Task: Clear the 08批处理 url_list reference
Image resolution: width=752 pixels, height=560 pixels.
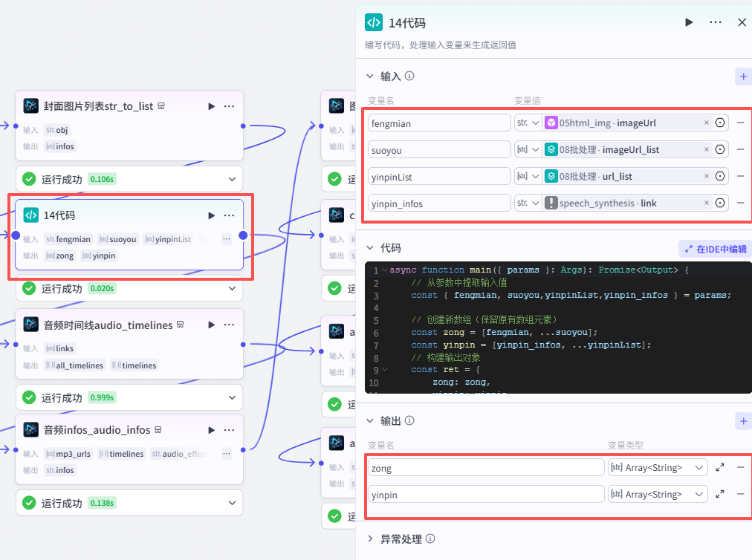Action: 707,177
